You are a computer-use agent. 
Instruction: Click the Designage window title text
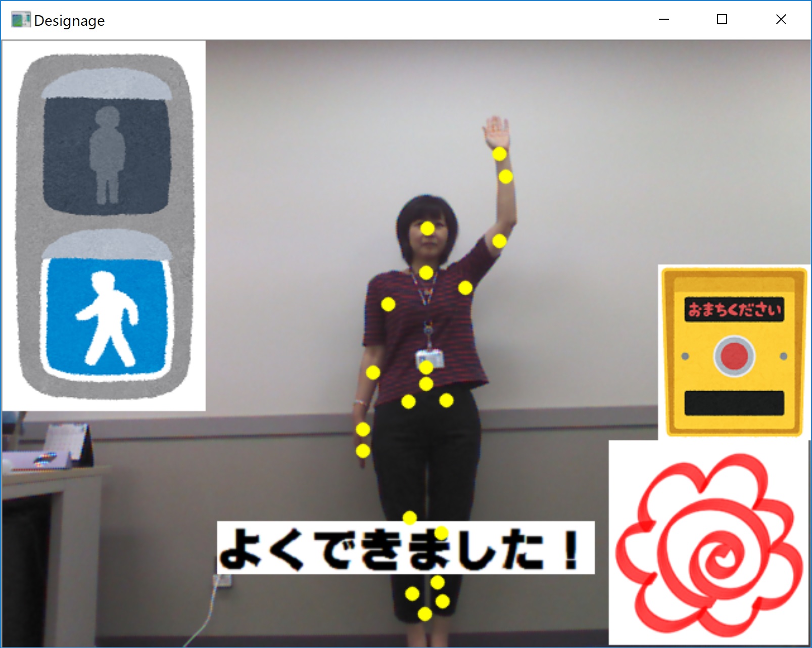69,21
